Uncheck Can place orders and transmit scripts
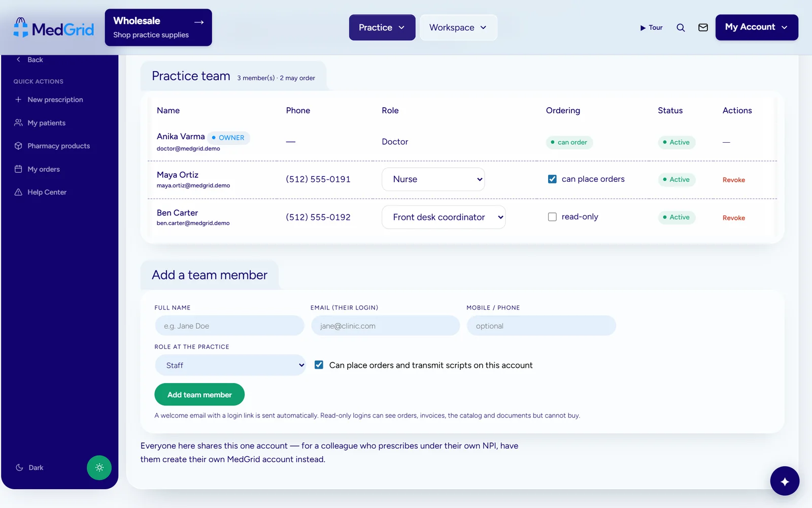 [x=319, y=365]
